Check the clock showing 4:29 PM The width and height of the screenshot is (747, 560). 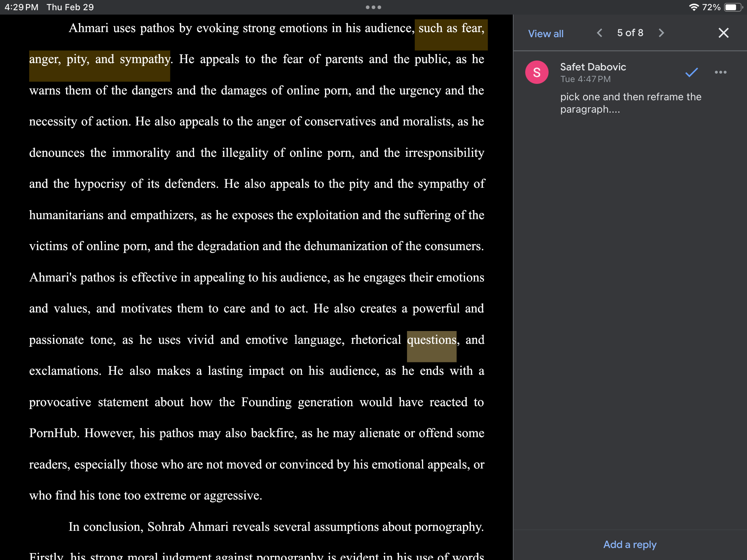(x=23, y=7)
